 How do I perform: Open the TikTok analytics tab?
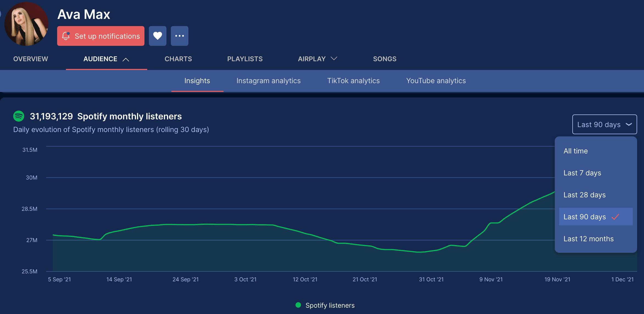(x=353, y=81)
